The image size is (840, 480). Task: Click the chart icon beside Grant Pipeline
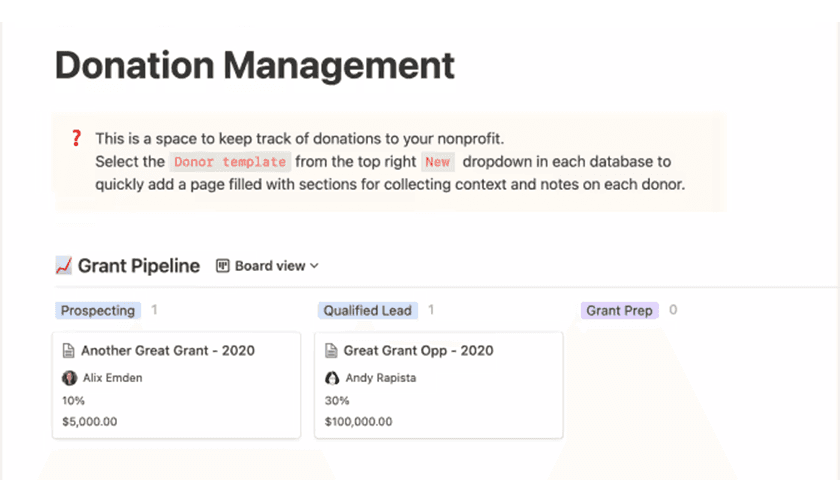pos(64,266)
